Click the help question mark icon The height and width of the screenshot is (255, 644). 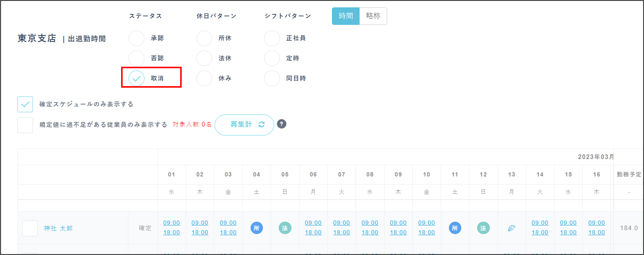281,124
